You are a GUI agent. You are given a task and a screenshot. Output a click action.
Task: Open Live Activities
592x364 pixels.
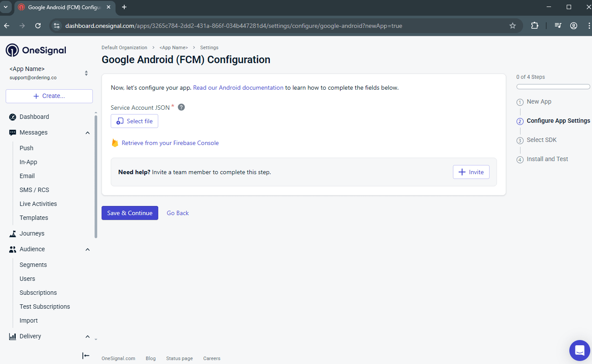pos(38,204)
